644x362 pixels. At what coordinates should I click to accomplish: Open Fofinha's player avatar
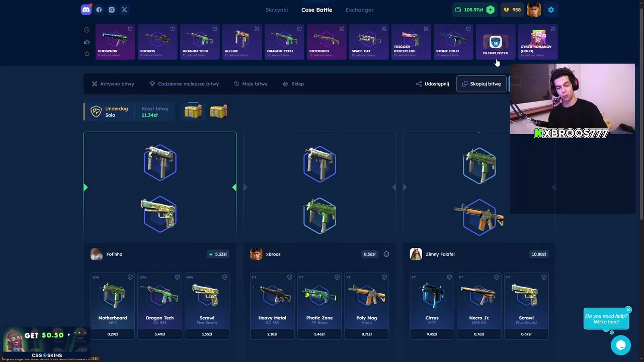[97, 254]
